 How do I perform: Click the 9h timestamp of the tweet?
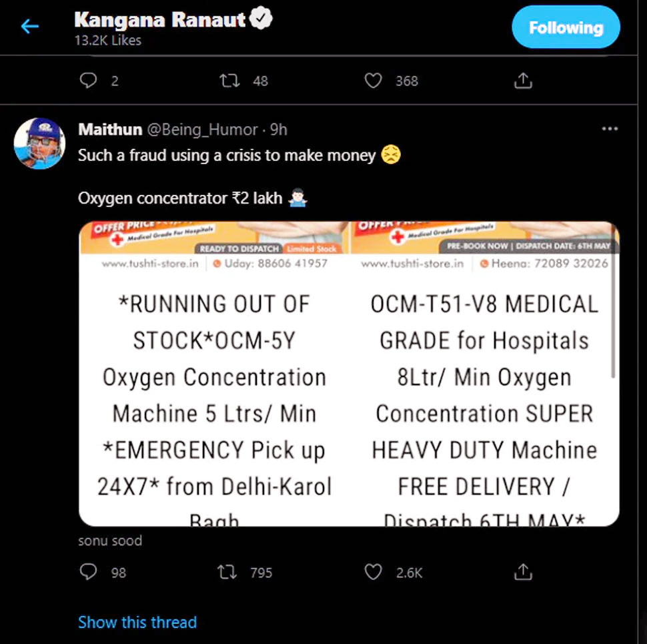[279, 129]
